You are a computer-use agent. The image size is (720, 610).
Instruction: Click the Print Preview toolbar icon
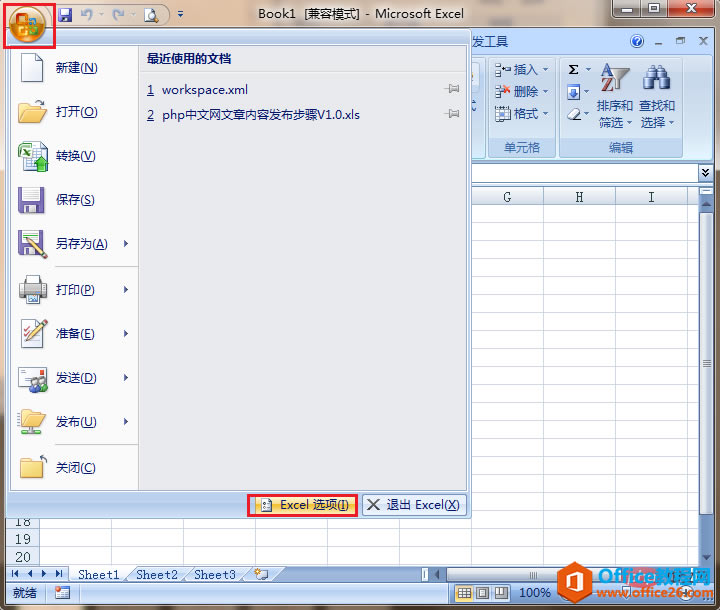[x=151, y=15]
